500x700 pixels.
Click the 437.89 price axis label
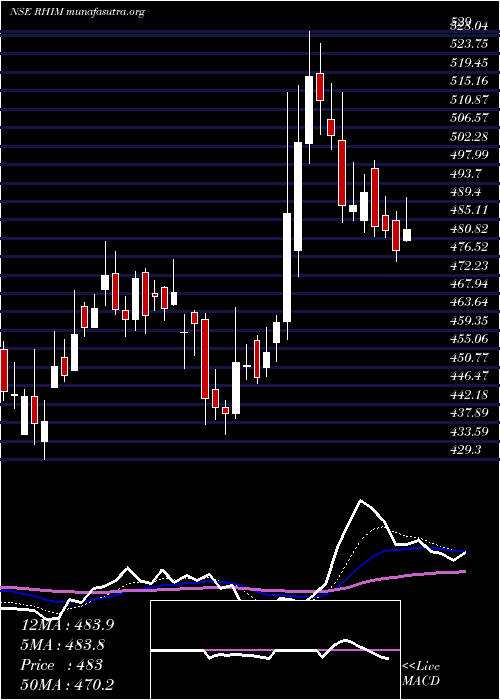pyautogui.click(x=468, y=412)
